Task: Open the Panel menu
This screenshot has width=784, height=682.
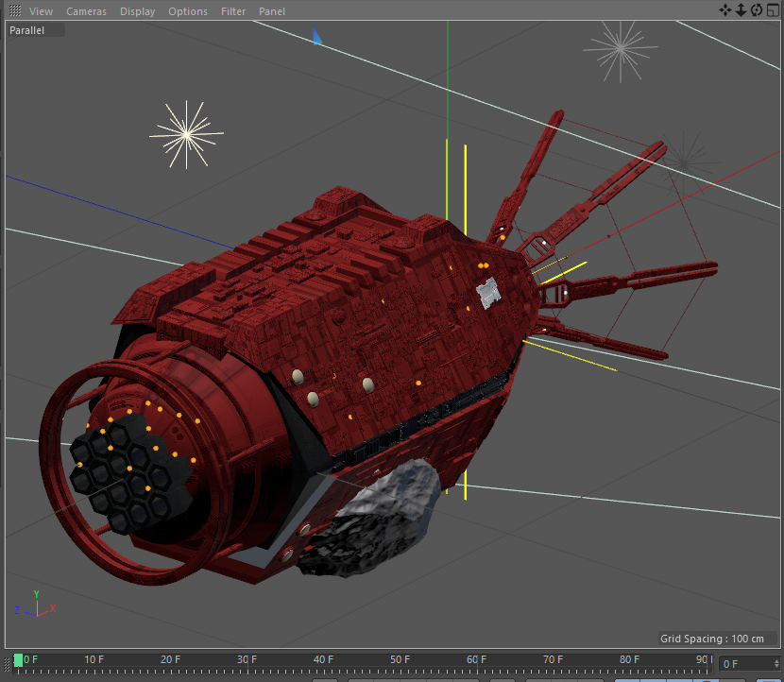Action: (272, 11)
